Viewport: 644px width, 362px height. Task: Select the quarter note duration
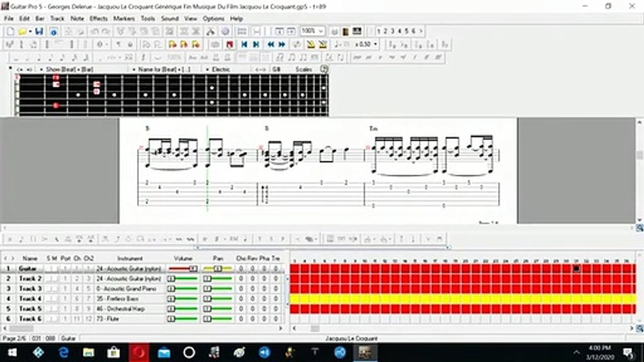pyautogui.click(x=40, y=57)
